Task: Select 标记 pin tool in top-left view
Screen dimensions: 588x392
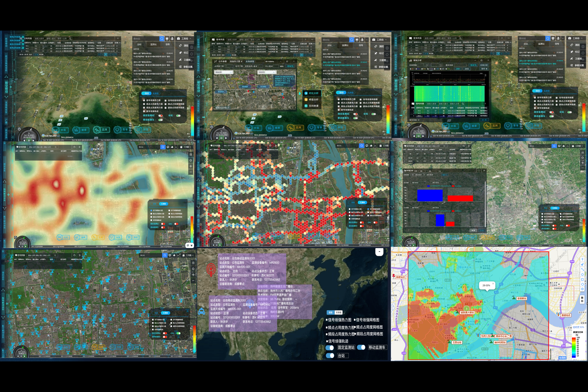Action: point(183,53)
